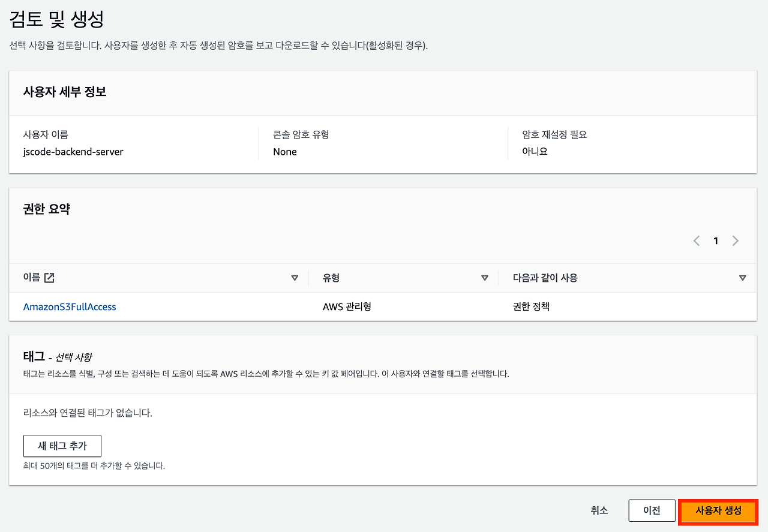Click the 유형 column header

tap(331, 278)
